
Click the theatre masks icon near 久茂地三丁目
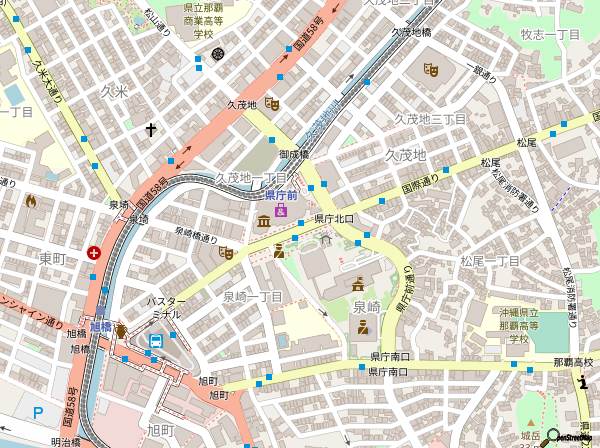[x=431, y=69]
